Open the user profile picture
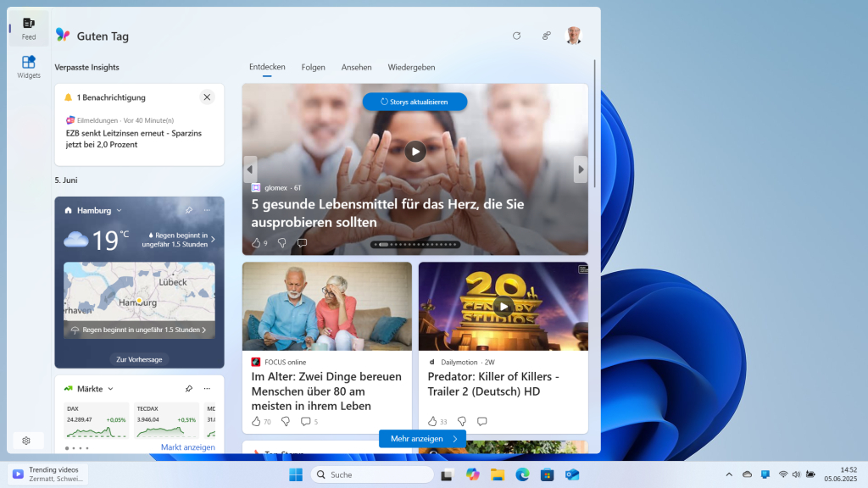 click(x=574, y=36)
